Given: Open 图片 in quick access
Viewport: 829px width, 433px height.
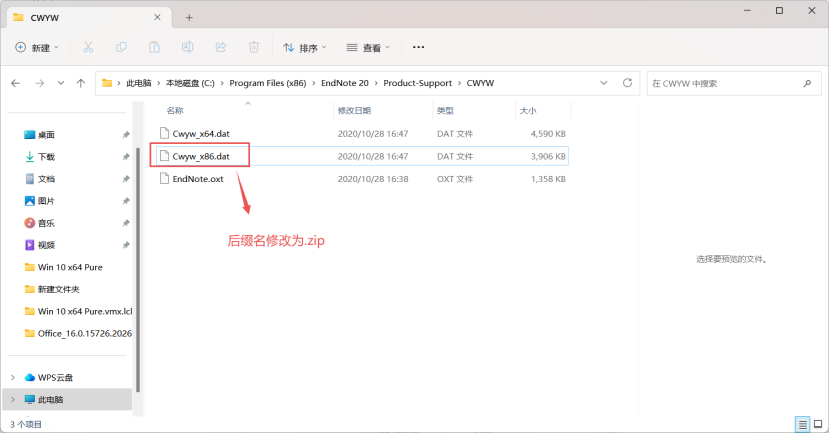Looking at the screenshot, I should click(x=46, y=201).
